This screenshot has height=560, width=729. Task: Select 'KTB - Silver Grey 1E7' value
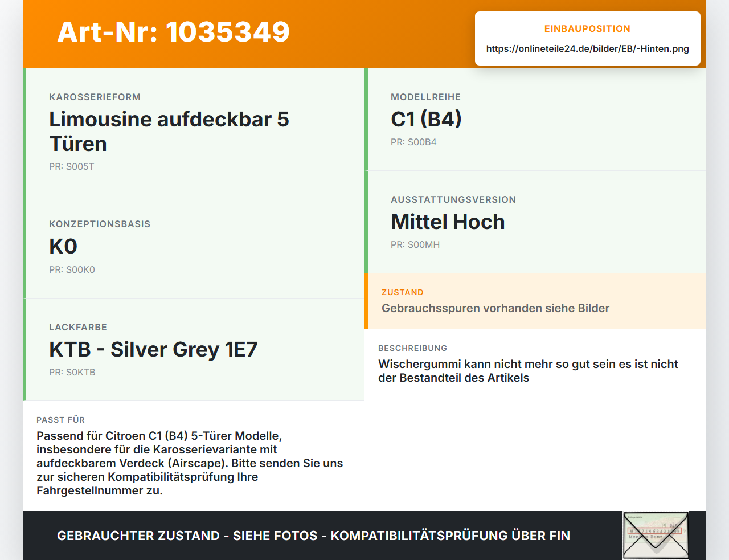point(153,349)
